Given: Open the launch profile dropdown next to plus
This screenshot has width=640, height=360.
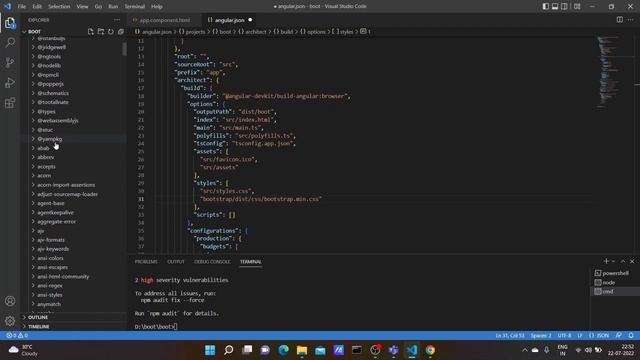Looking at the screenshot, I should [x=613, y=261].
